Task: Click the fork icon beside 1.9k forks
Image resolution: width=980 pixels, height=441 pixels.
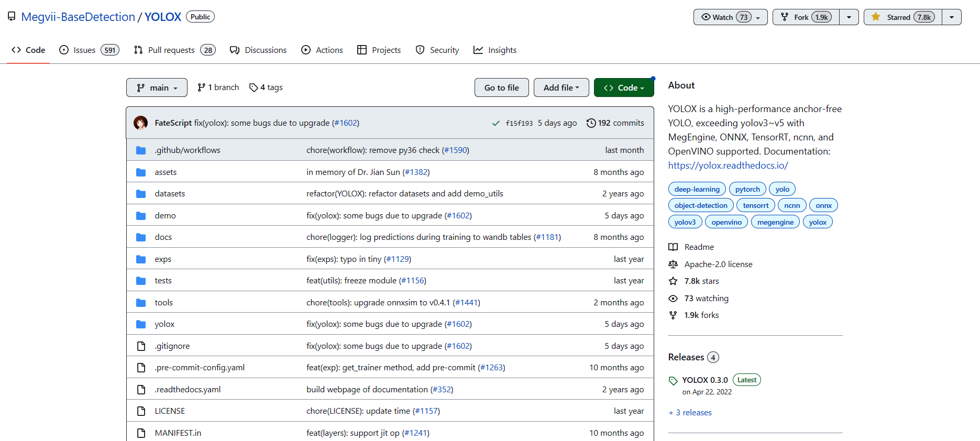Action: pyautogui.click(x=673, y=315)
